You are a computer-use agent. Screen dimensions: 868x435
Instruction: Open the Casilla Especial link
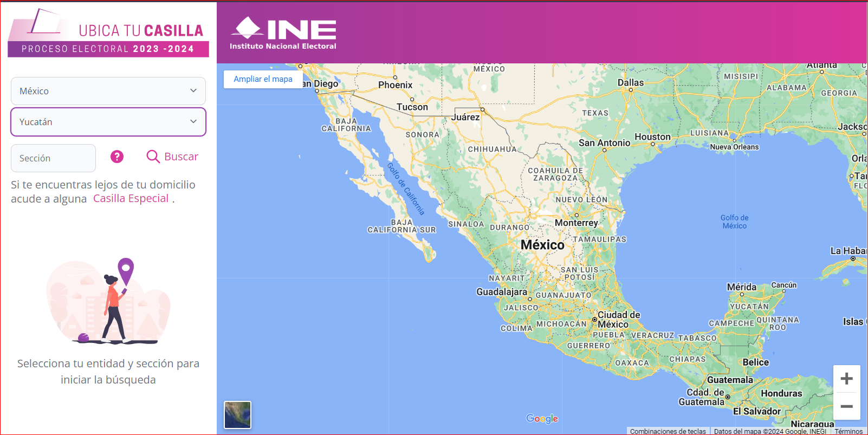131,198
